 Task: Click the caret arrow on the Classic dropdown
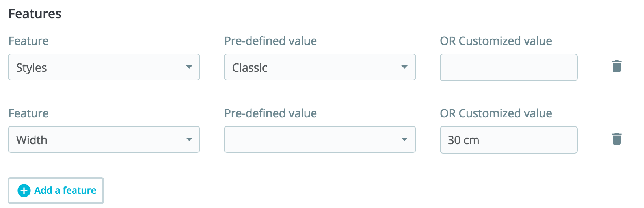point(404,67)
